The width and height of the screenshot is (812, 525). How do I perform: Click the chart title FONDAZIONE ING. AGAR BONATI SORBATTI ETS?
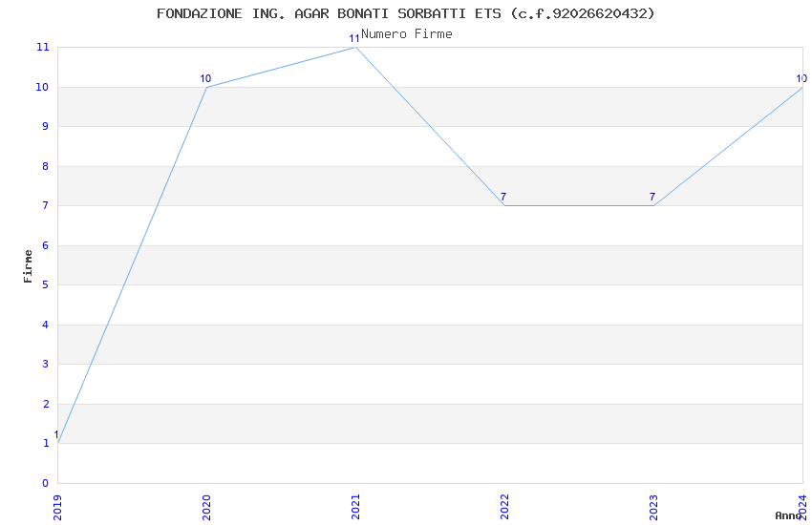[405, 13]
